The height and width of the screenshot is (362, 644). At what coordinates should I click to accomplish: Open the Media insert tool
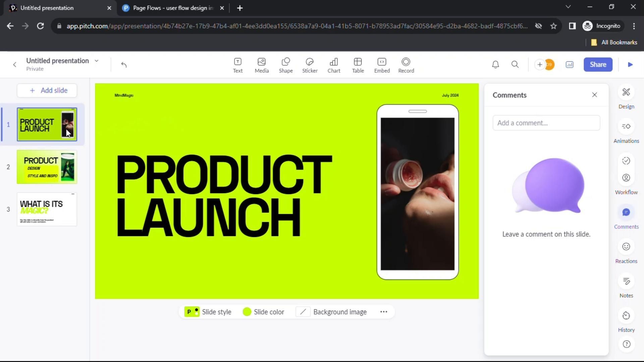point(262,65)
